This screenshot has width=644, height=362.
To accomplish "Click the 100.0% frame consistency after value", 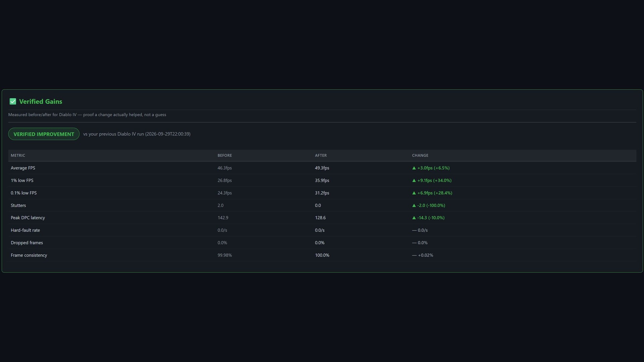I will point(322,255).
